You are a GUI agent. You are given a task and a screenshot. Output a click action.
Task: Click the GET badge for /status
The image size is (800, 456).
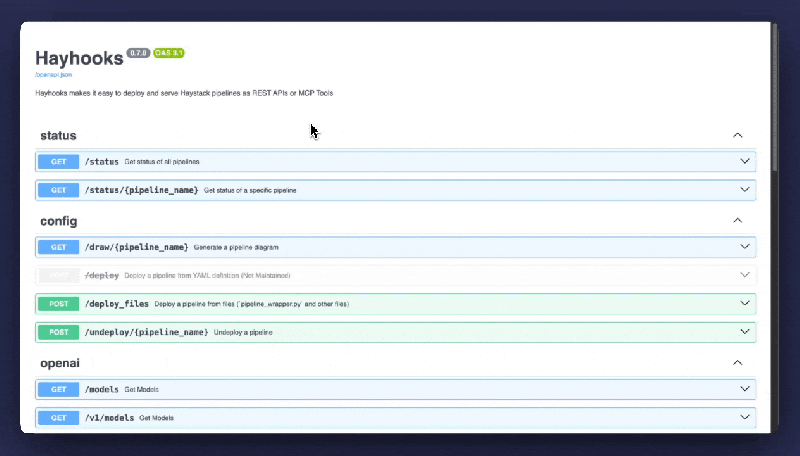point(59,162)
